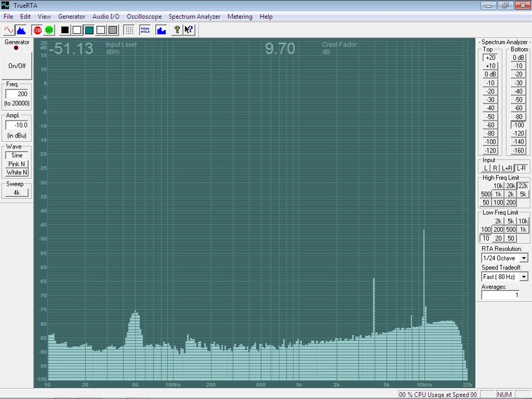Image resolution: width=532 pixels, height=399 pixels.
Task: Select the White N waveform
Action: pos(17,172)
